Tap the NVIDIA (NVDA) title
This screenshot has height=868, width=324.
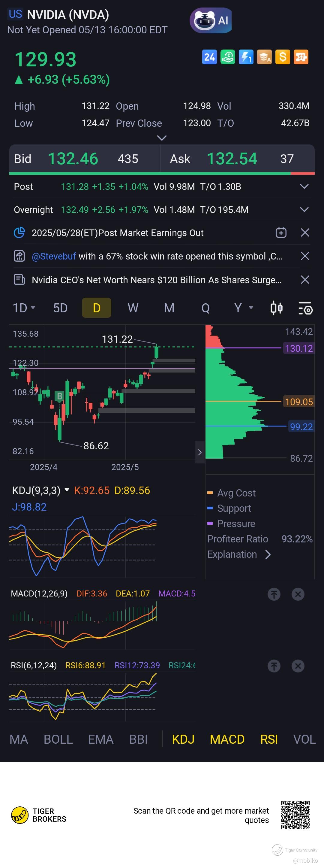pos(68,14)
